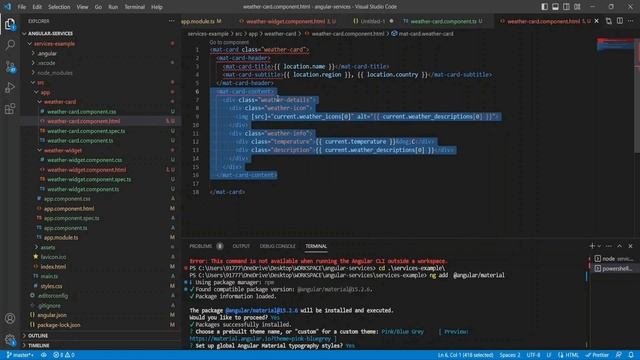Toggle secondary sidebar layout icon
The height and width of the screenshot is (360, 640).
pos(566,7)
